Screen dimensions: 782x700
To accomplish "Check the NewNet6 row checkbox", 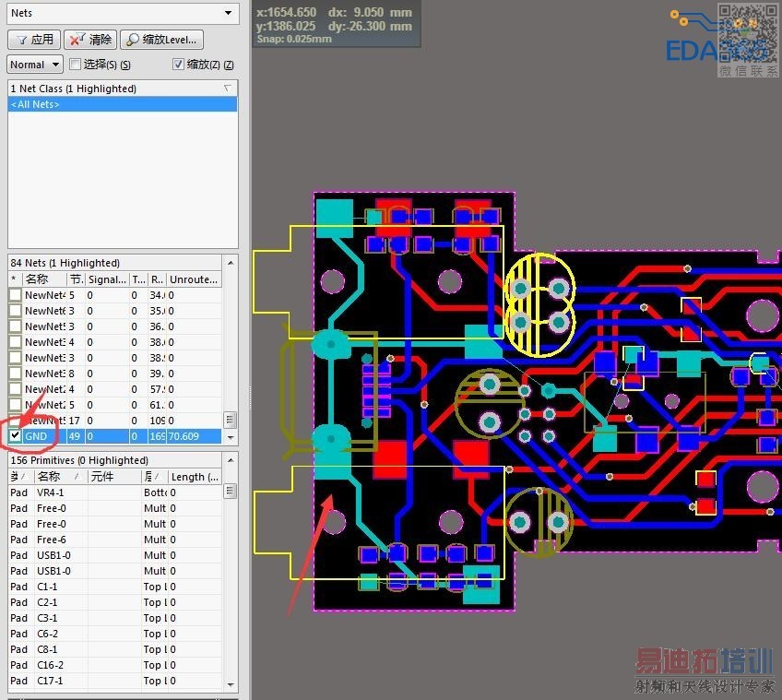I will coord(16,311).
